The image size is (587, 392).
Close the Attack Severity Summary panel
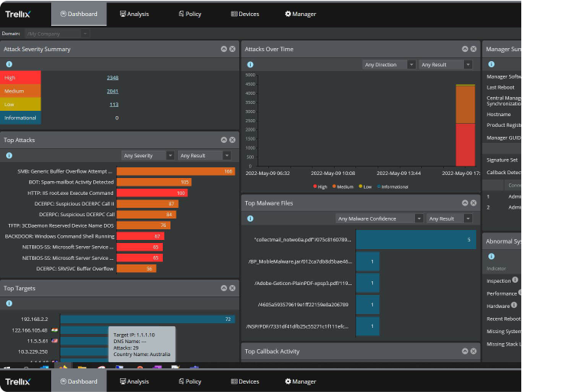click(x=232, y=49)
